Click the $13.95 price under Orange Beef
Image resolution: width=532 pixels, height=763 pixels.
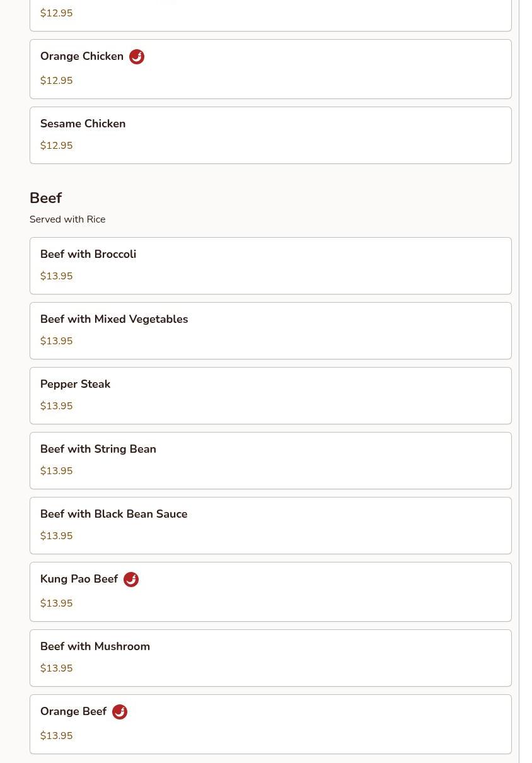(56, 736)
